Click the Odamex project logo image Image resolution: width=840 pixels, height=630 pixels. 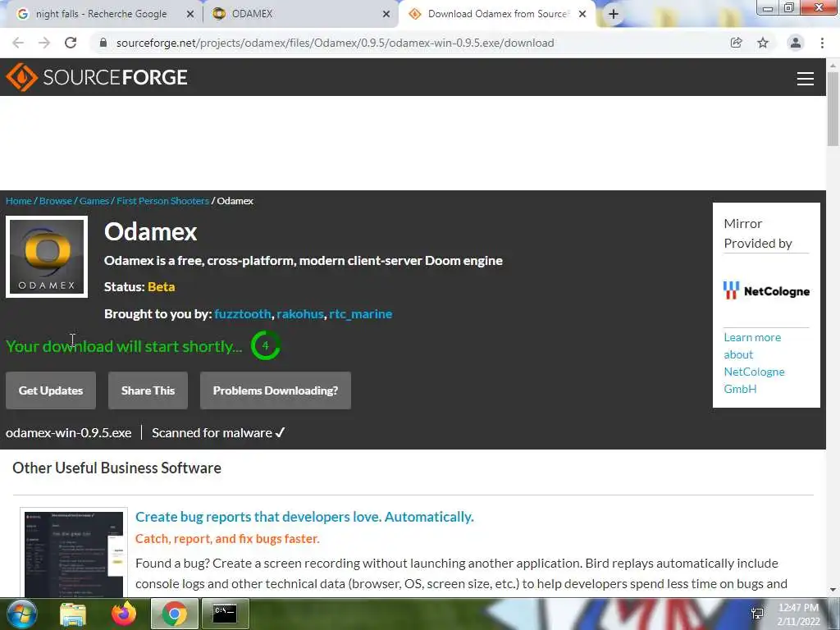point(47,257)
